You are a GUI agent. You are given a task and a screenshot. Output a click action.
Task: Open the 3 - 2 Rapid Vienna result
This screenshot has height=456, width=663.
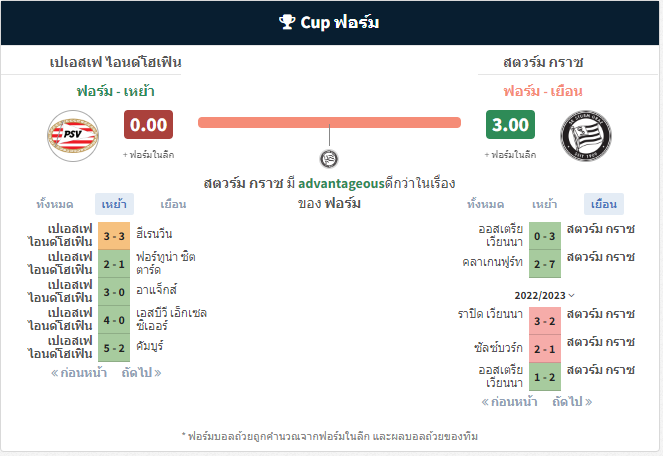[545, 321]
